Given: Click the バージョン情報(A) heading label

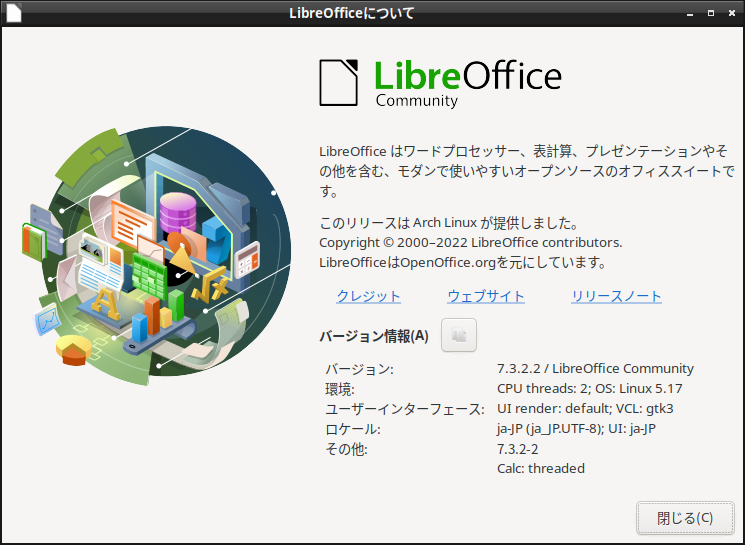Looking at the screenshot, I should [374, 336].
